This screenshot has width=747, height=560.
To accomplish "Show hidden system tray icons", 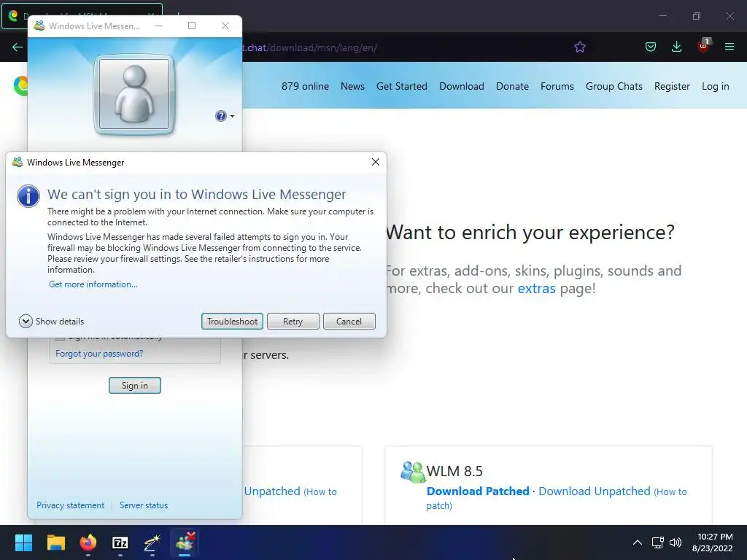I will click(x=638, y=542).
